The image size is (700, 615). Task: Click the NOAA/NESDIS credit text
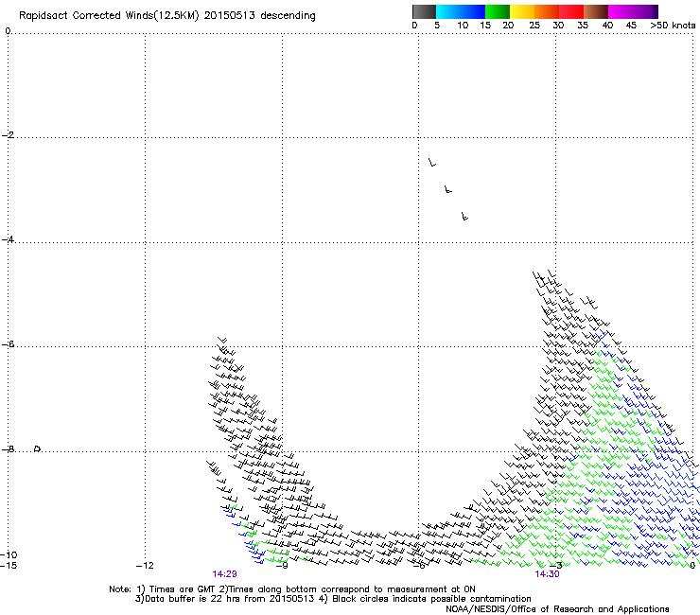[x=557, y=609]
